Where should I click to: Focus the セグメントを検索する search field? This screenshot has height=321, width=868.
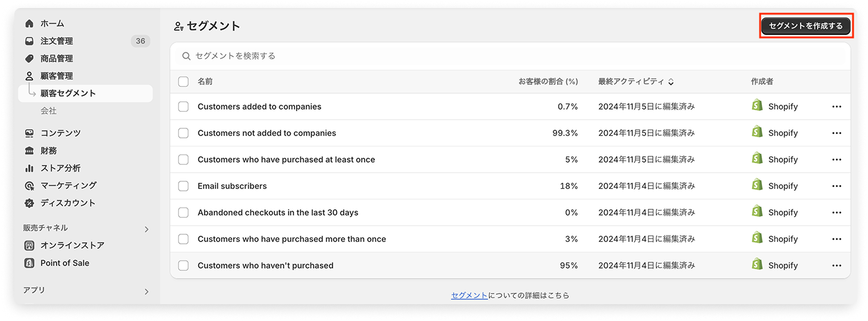[510, 56]
